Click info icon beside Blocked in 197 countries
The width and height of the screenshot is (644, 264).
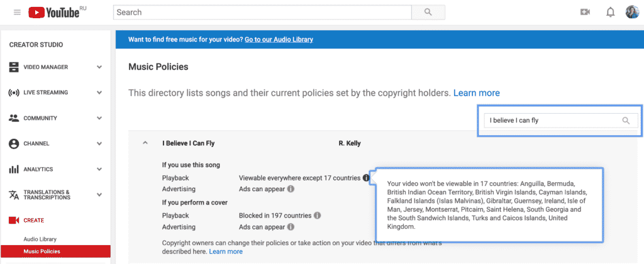click(x=318, y=215)
